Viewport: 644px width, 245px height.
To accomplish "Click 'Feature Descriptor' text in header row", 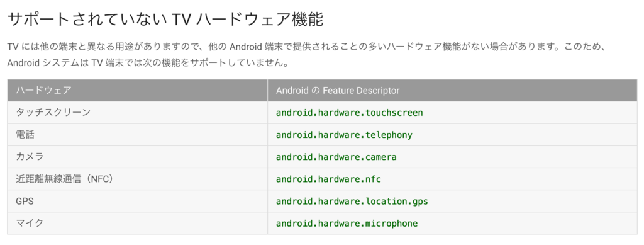I will click(x=361, y=91).
